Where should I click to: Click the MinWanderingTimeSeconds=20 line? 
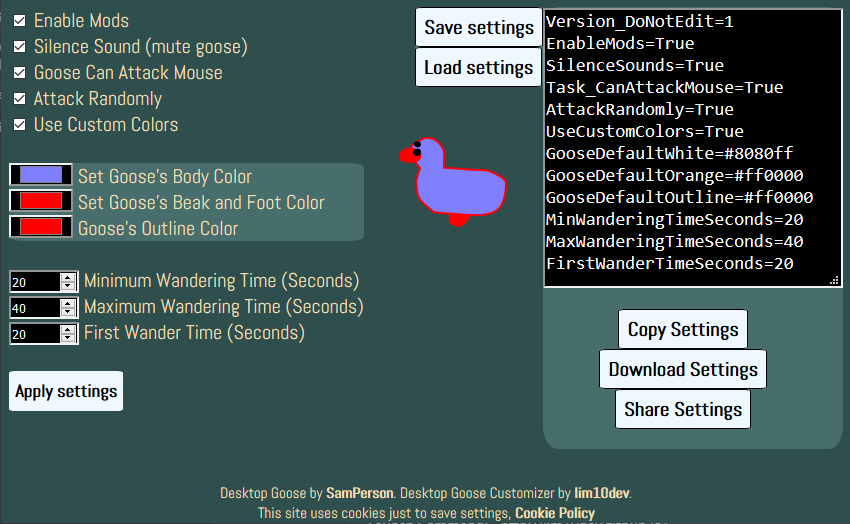[x=674, y=219]
